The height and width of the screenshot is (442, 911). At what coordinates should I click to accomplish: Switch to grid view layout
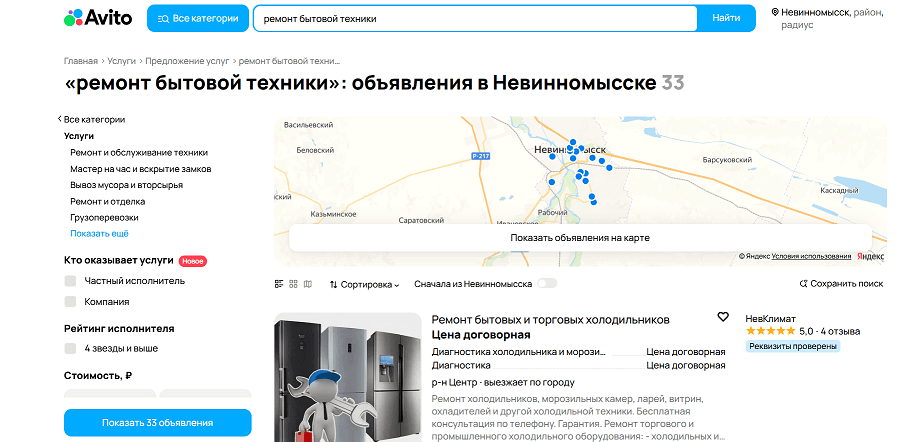pyautogui.click(x=294, y=284)
